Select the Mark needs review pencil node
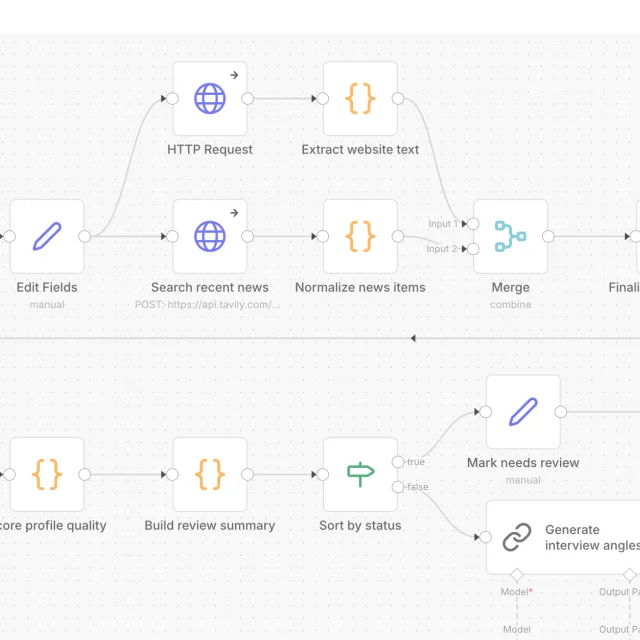 pyautogui.click(x=523, y=412)
